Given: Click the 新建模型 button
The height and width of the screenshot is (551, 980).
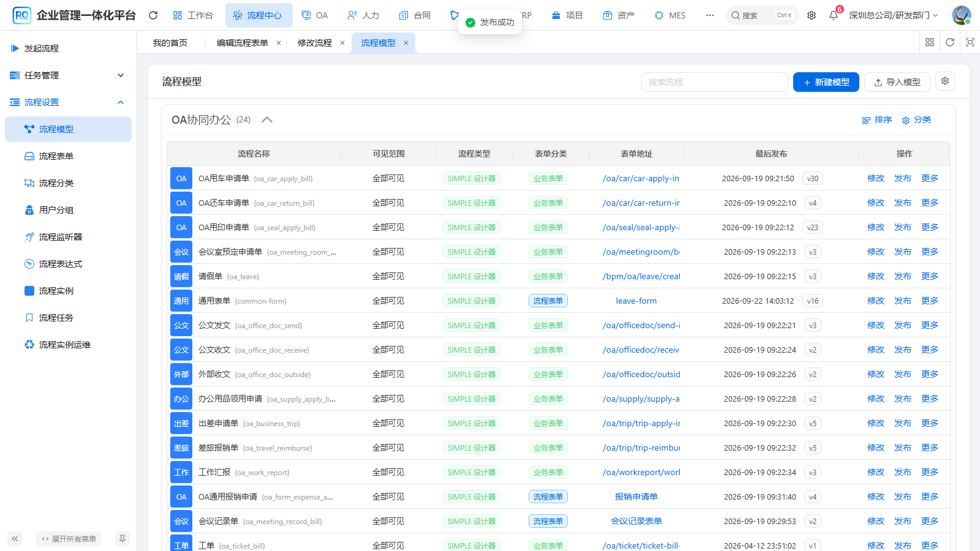Looking at the screenshot, I should (826, 82).
